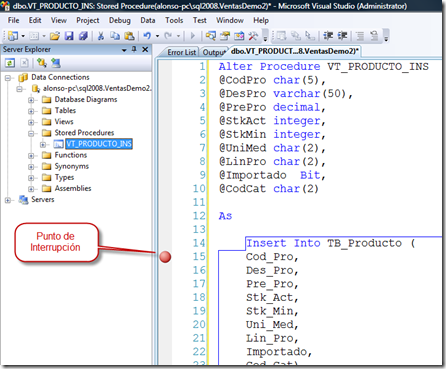Open Solution Explorer via toolbar icon
The width and height of the screenshot is (446, 369).
point(211,36)
